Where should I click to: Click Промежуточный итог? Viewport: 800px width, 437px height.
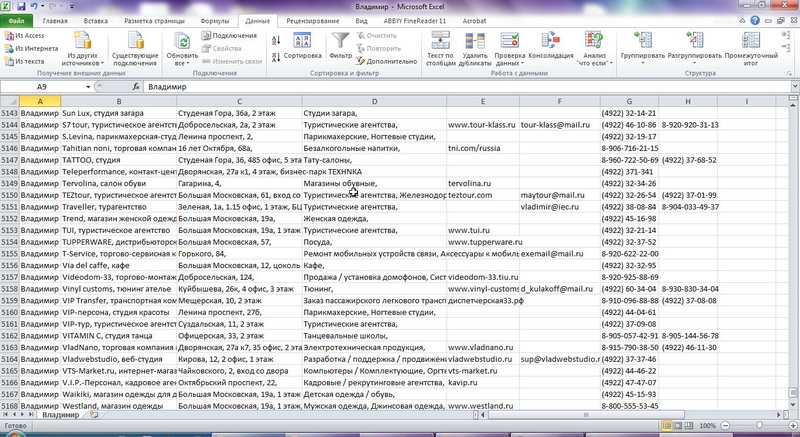(x=751, y=48)
